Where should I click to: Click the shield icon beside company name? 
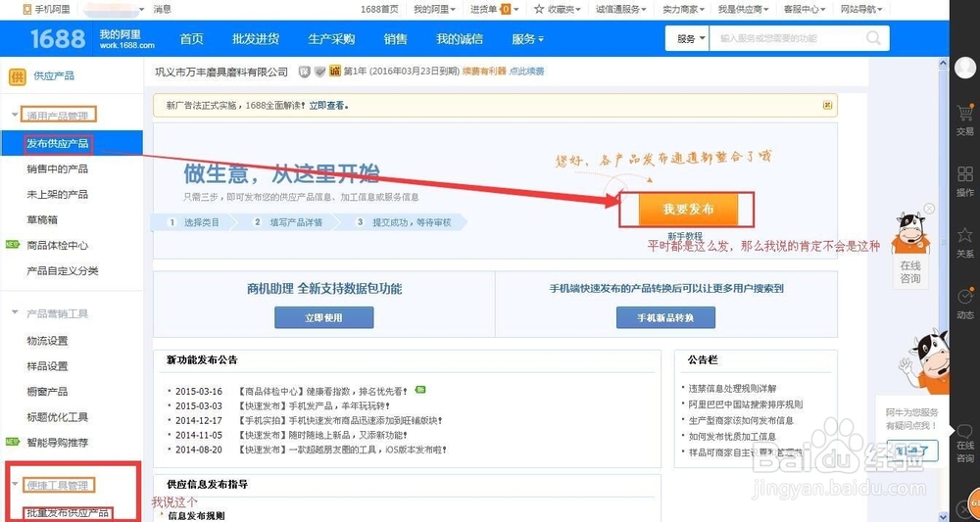point(320,71)
